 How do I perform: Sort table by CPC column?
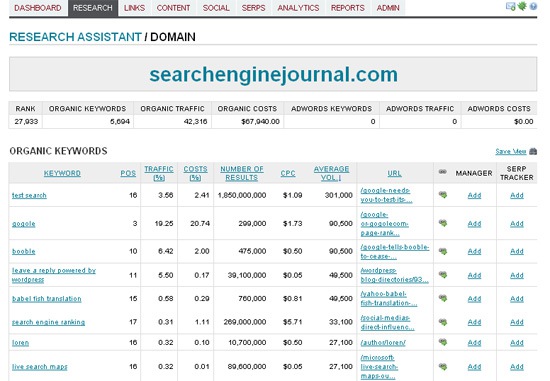pos(288,173)
